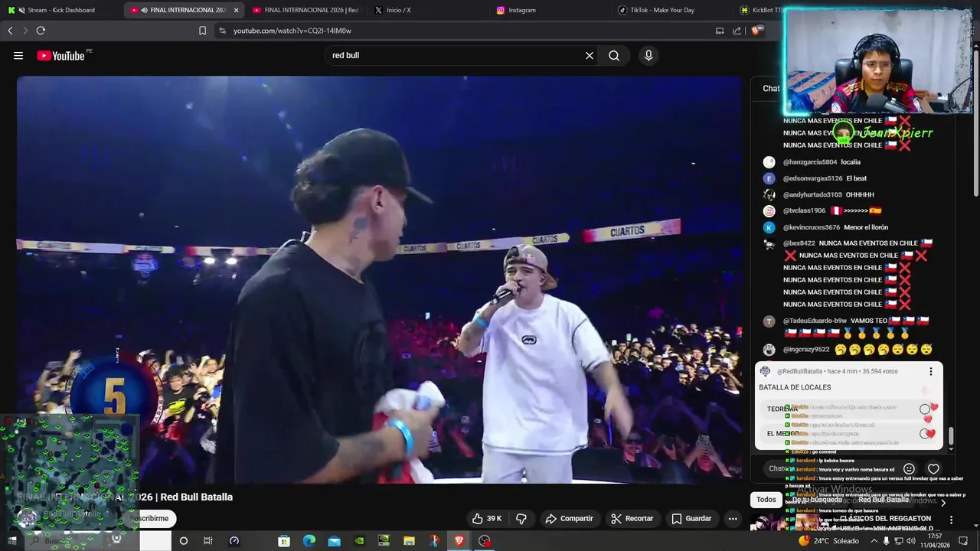Open @TadeuEduardo-b9w chat author

(x=815, y=321)
